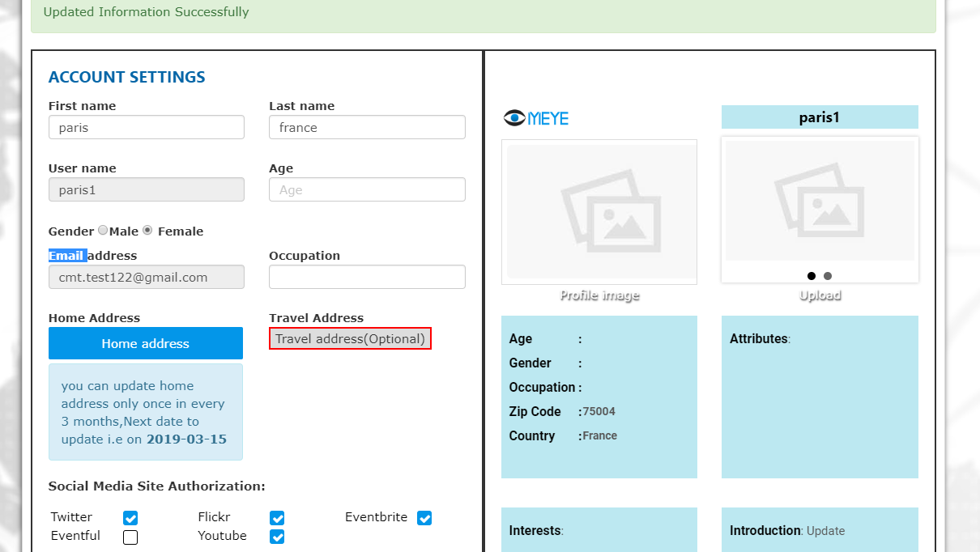Click the Country value France
Screen dimensions: 980x552
pos(600,435)
